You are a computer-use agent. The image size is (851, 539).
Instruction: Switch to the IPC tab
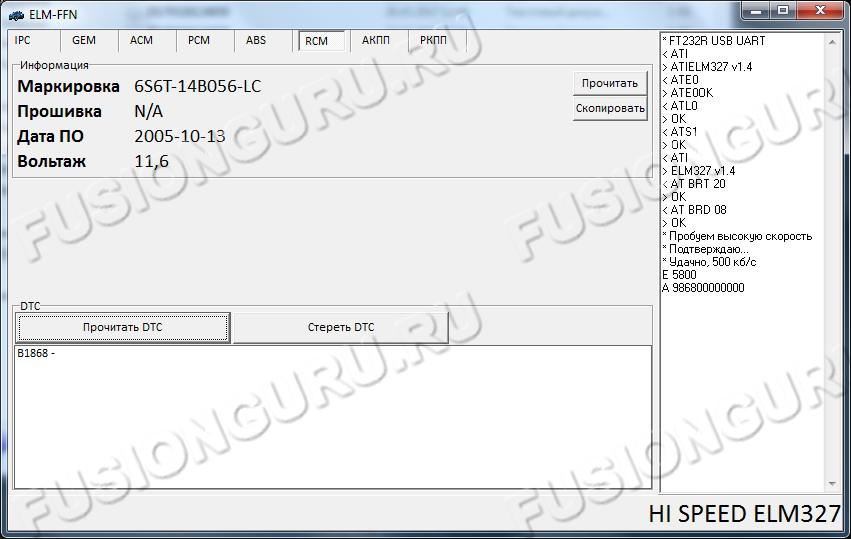[23, 41]
